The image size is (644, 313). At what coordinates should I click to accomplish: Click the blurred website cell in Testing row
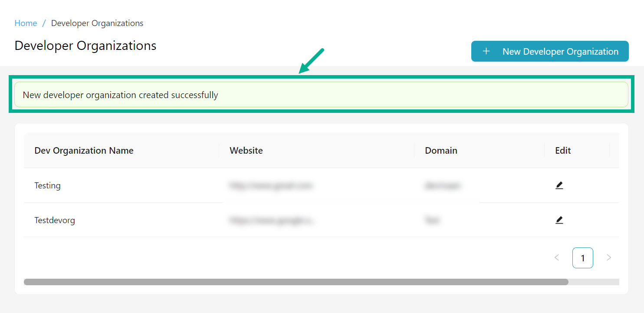click(271, 186)
